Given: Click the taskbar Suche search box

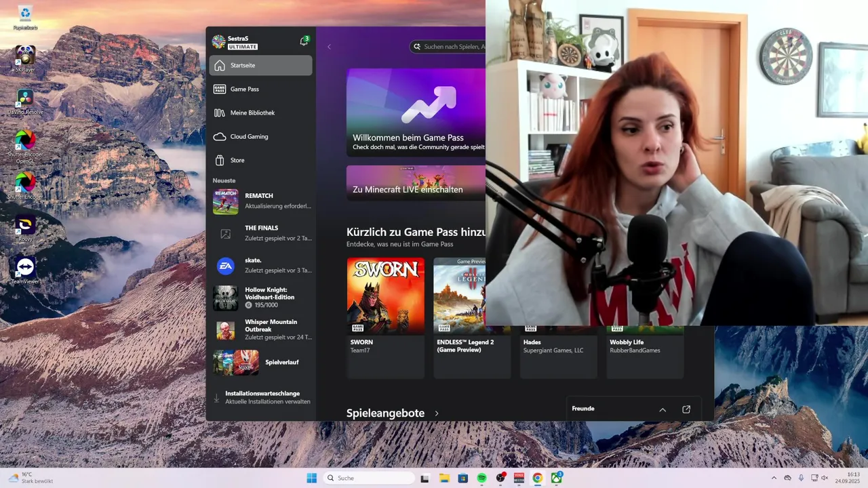Looking at the screenshot, I should tap(369, 478).
